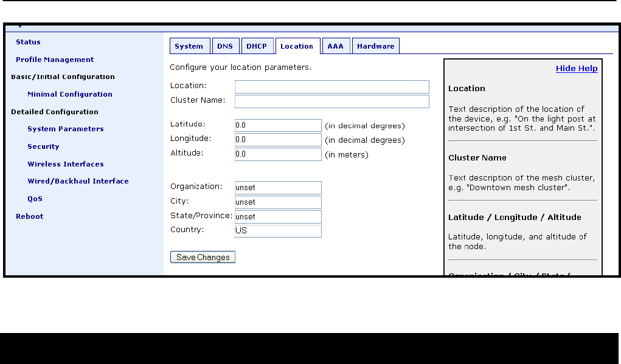This screenshot has width=621, height=364.
Task: Click Hide Help link
Action: click(576, 69)
